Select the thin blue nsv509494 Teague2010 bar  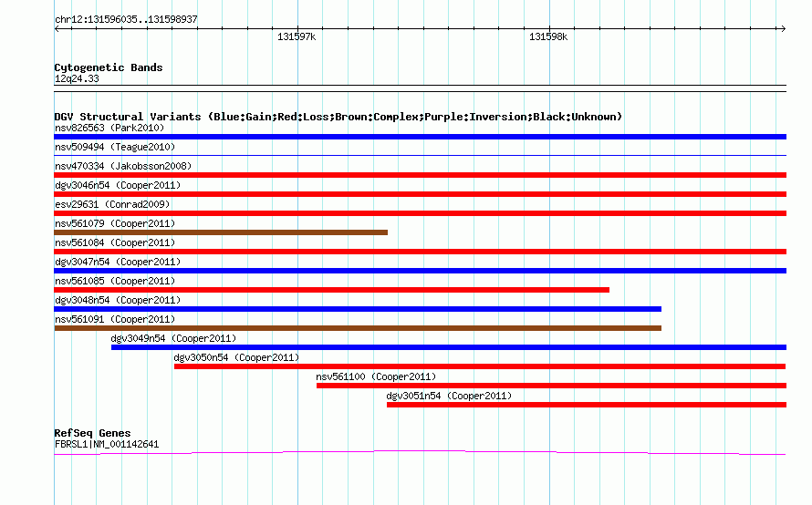pyautogui.click(x=420, y=155)
